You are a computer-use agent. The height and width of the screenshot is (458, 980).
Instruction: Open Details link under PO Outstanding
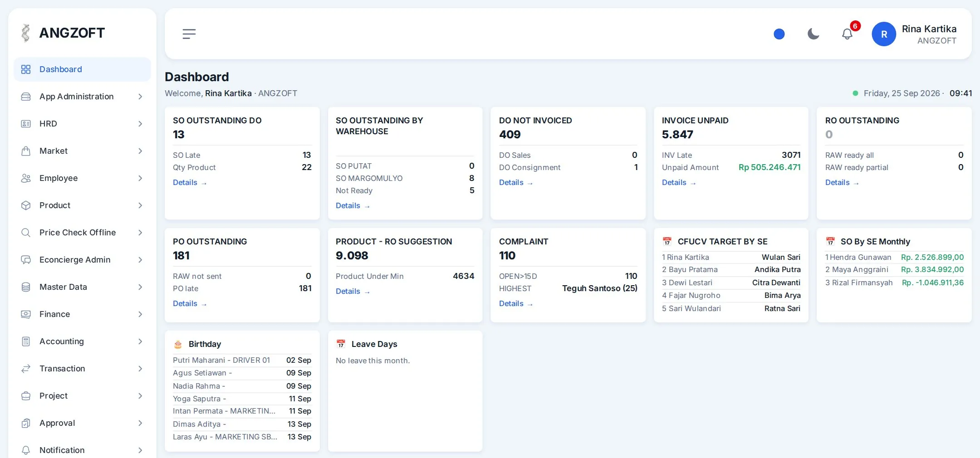(x=190, y=303)
